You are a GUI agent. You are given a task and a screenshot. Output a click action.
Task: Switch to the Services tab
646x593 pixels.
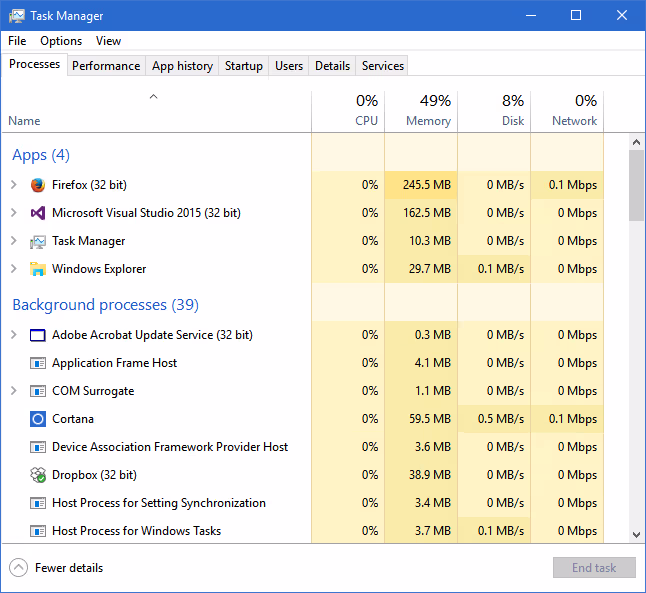tap(383, 66)
